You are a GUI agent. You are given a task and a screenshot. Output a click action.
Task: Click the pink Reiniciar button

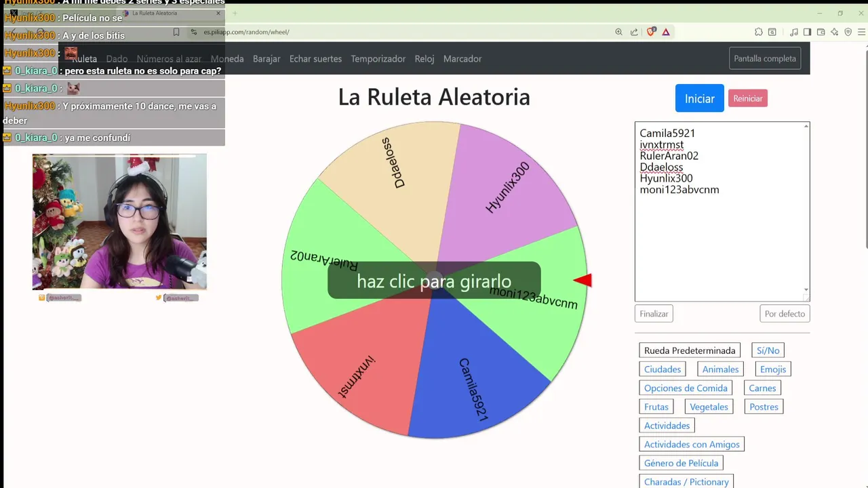pos(748,98)
